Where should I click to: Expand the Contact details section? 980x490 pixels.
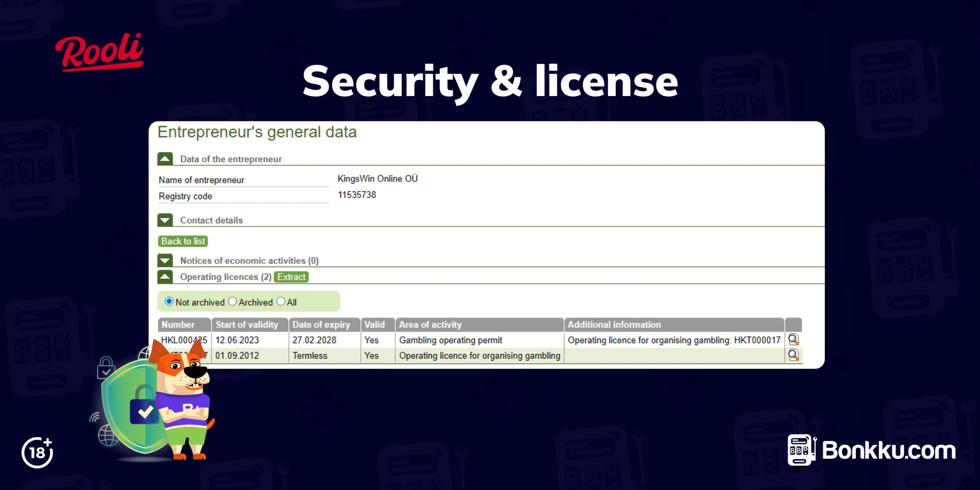click(x=165, y=220)
